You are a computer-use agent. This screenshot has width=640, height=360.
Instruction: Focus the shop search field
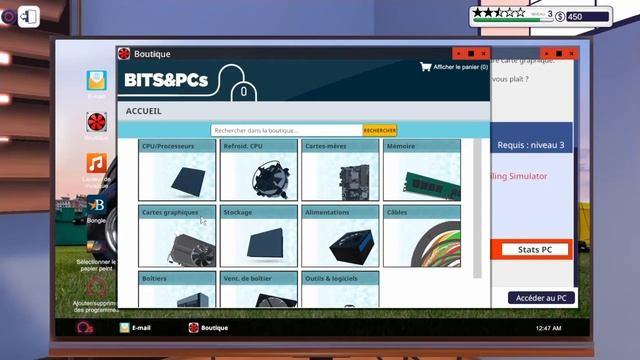pyautogui.click(x=287, y=130)
